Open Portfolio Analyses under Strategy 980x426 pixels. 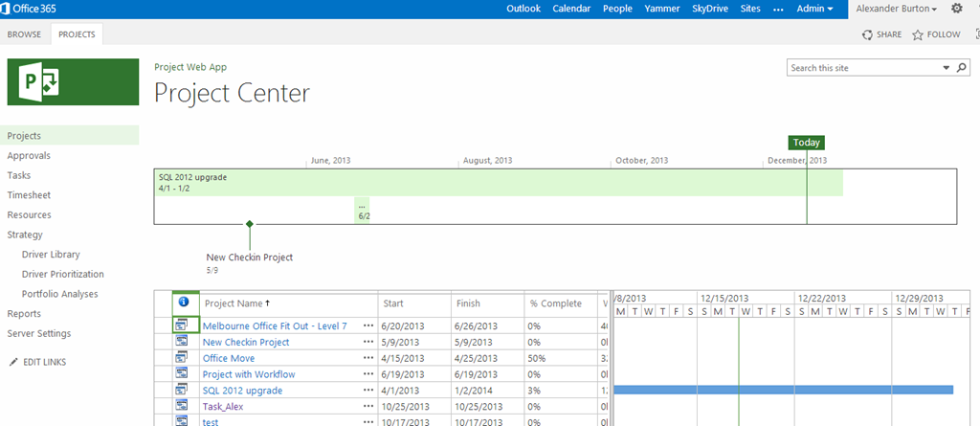60,294
